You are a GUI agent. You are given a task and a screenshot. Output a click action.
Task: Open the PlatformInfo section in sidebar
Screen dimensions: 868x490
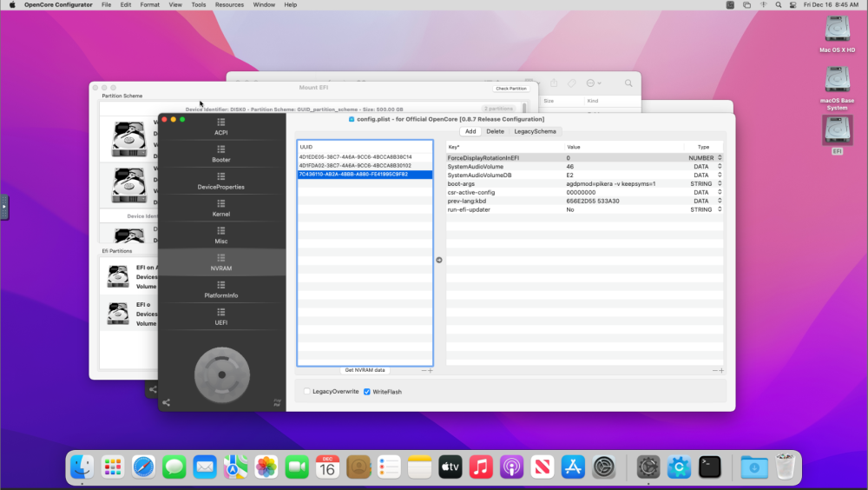click(220, 290)
